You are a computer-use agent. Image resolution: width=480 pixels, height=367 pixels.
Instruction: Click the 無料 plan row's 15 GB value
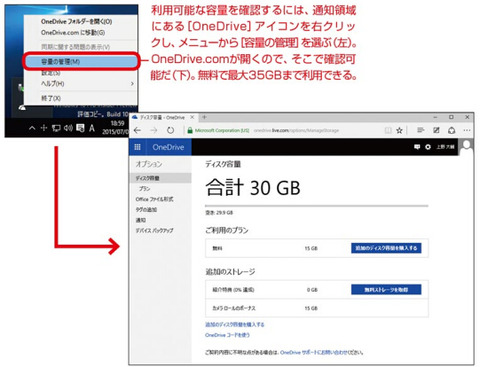click(x=311, y=248)
